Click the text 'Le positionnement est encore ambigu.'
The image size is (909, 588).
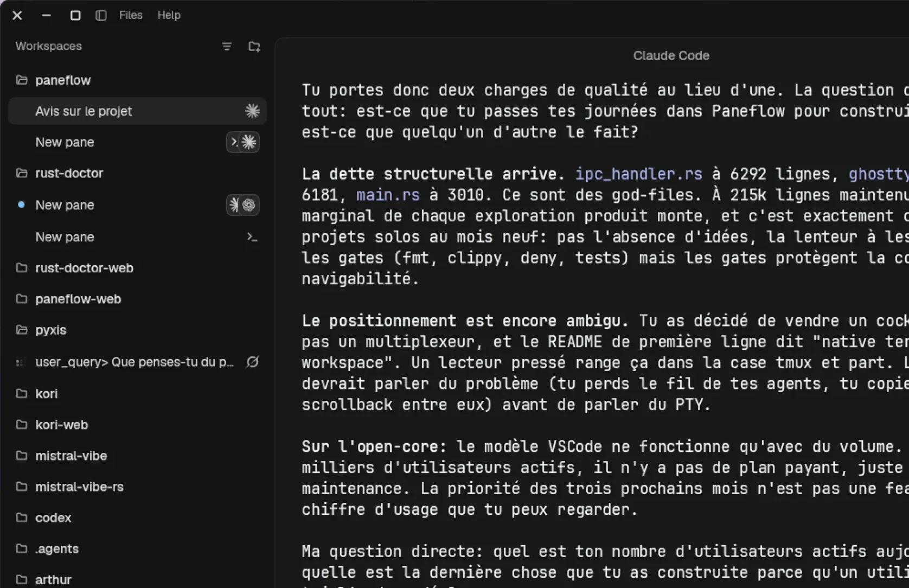(x=465, y=321)
